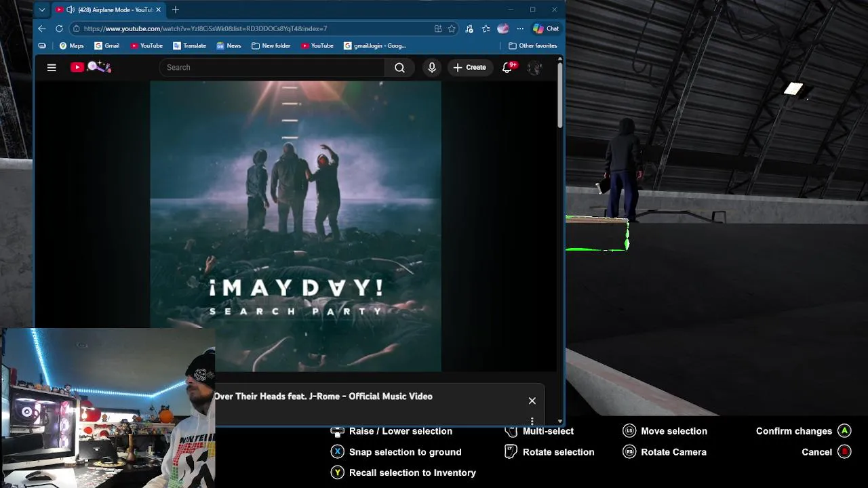View site information lock icon
868x488 pixels.
(x=77, y=28)
